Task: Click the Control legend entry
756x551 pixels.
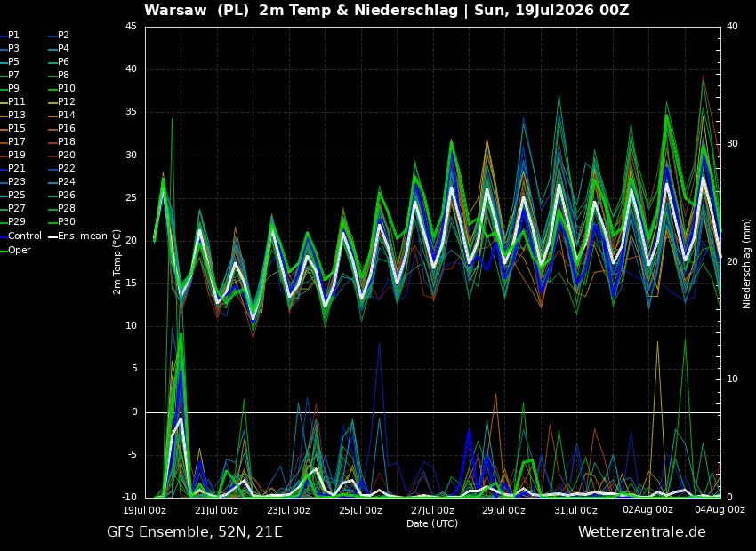Action: [x=21, y=236]
